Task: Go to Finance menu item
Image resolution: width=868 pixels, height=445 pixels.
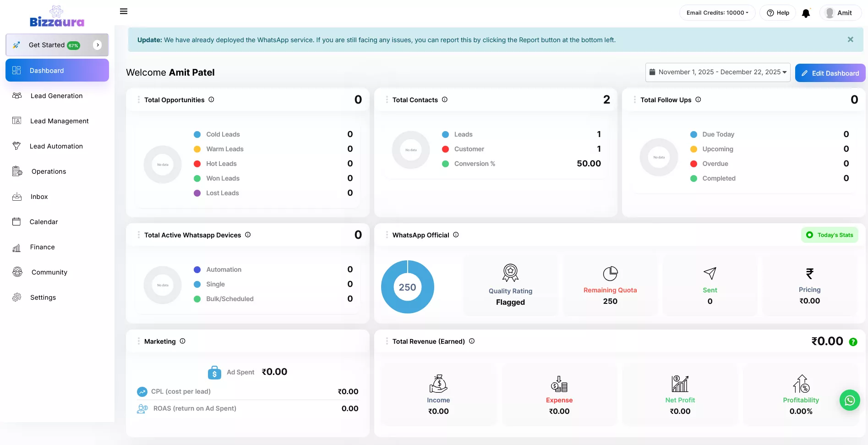Action: pos(42,247)
